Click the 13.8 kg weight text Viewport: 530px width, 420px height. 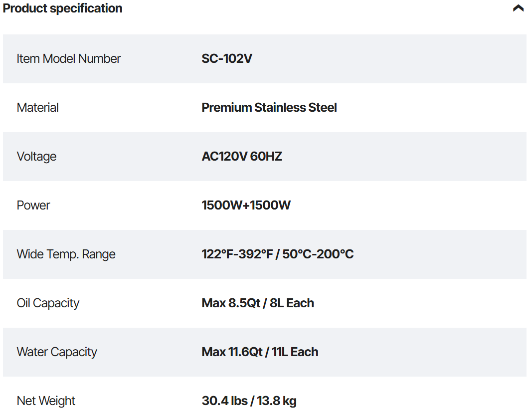(x=277, y=401)
